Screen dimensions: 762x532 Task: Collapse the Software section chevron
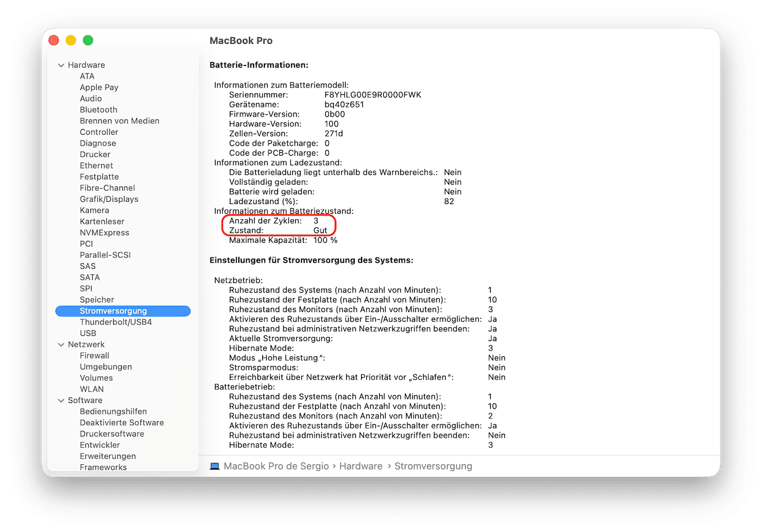pyautogui.click(x=61, y=401)
